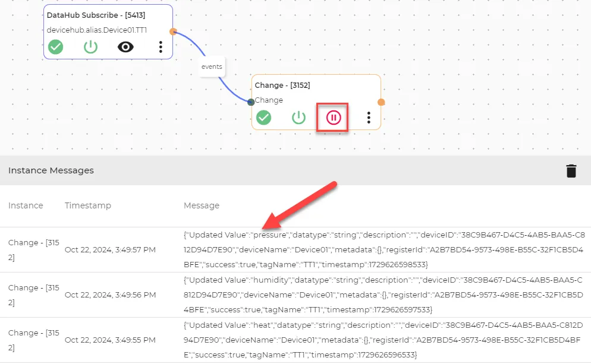The height and width of the screenshot is (364, 591).
Task: Click the message containing Updated Value pressure
Action: pyautogui.click(x=384, y=250)
